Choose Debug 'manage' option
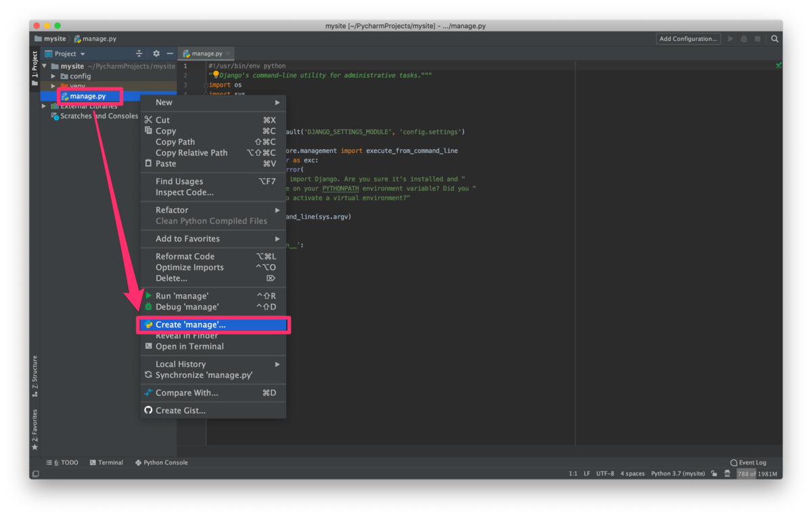 click(x=213, y=306)
